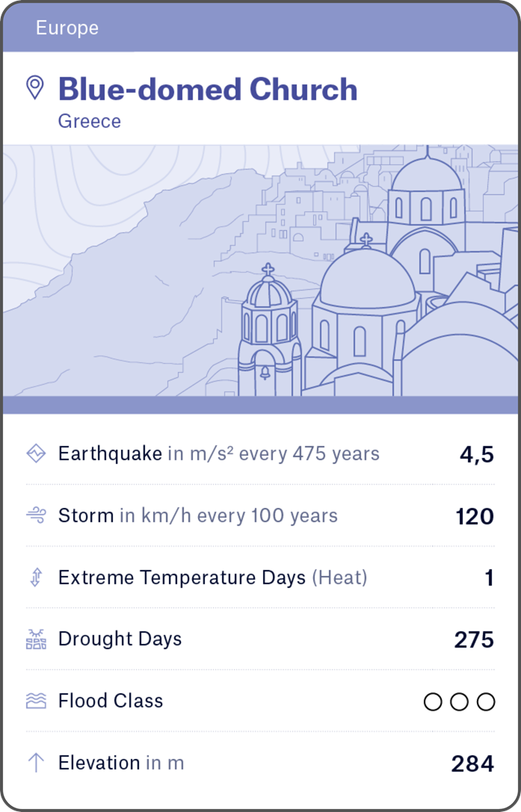The height and width of the screenshot is (812, 521).
Task: Click the Storm wind icon
Action: point(36,515)
